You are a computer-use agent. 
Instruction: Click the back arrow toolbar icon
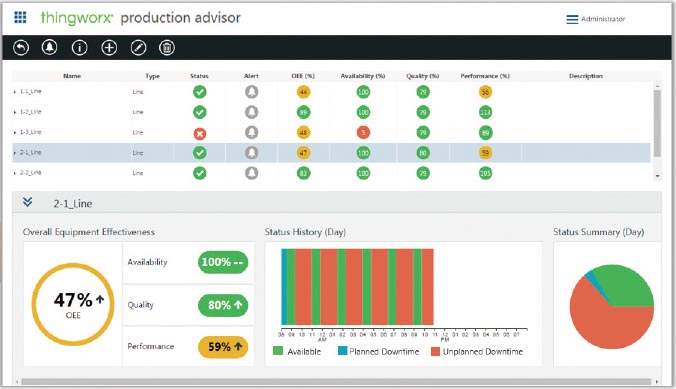click(21, 47)
